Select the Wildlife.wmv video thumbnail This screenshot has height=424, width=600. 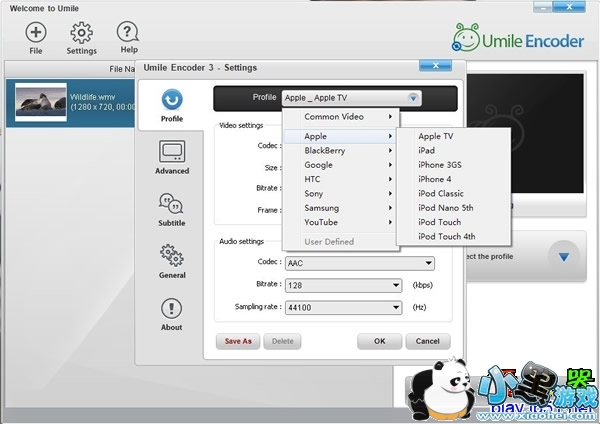pyautogui.click(x=38, y=102)
